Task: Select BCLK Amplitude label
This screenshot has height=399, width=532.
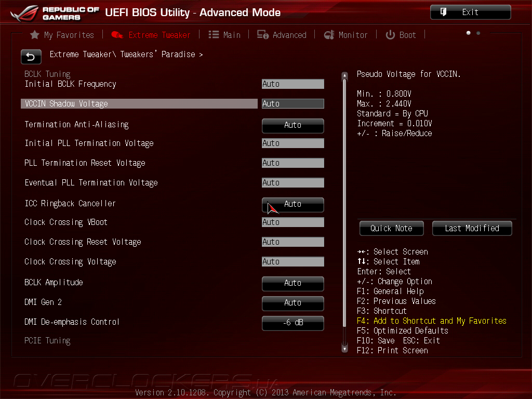Action: pyautogui.click(x=54, y=283)
